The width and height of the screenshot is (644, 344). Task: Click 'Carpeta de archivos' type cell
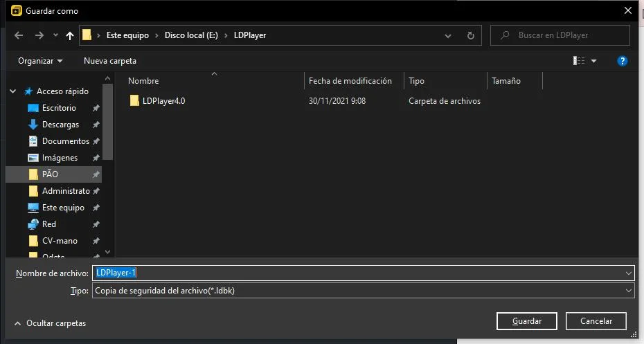445,101
